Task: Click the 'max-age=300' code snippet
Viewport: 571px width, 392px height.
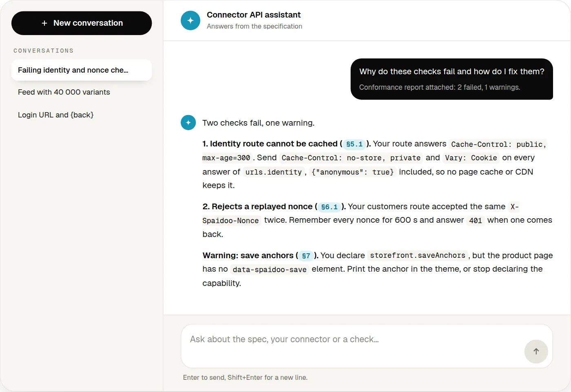Action: (x=226, y=158)
